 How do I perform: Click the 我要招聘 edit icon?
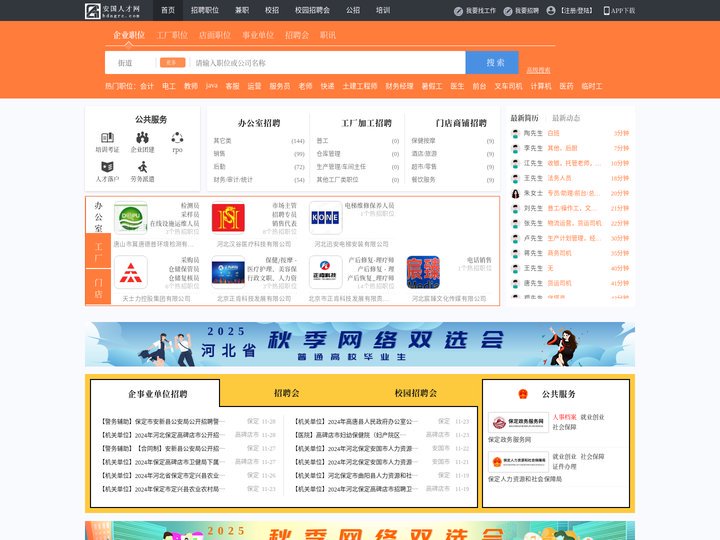(x=507, y=11)
